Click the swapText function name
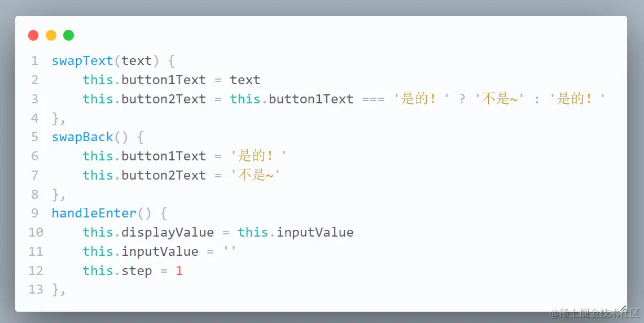Viewport: 644px width, 323px height. click(82, 61)
